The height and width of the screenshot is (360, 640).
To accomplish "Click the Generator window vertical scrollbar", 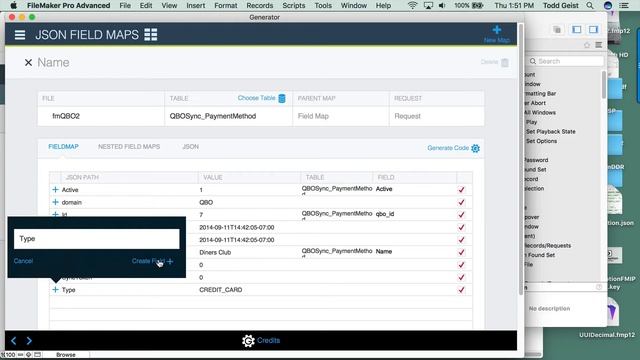I will (520, 159).
